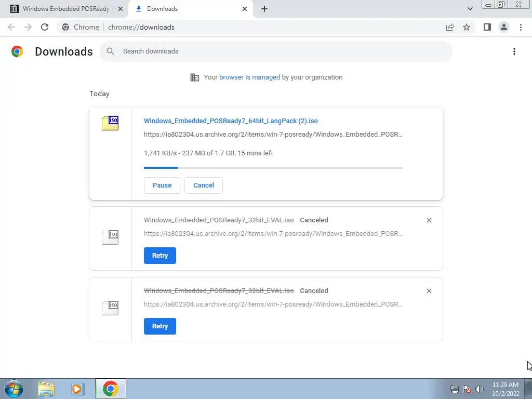
Task: Click the second canceled download's archive.org URL
Action: click(273, 304)
